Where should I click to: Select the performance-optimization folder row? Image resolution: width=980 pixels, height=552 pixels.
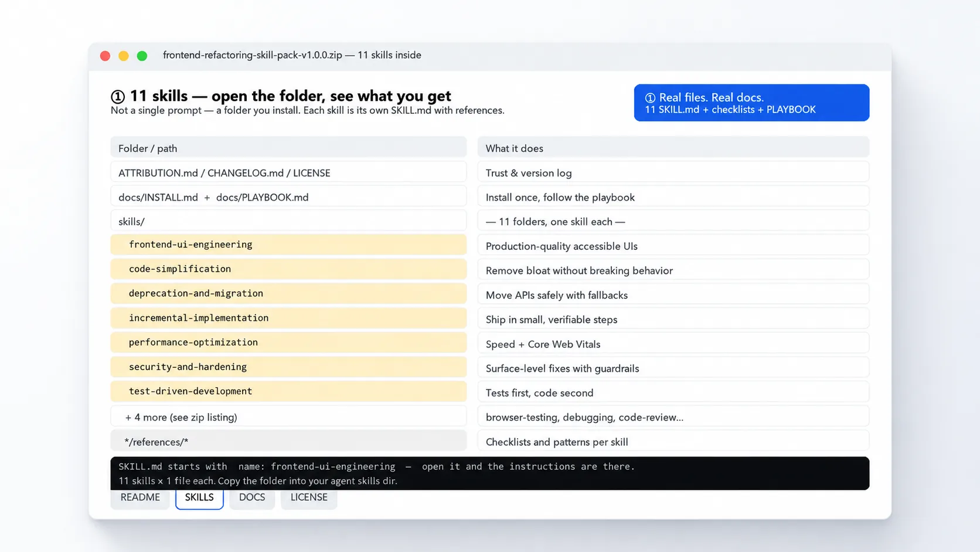coord(288,343)
